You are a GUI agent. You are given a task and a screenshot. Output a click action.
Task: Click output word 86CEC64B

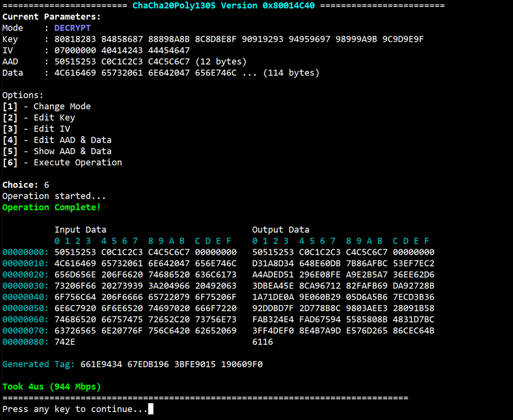413,331
